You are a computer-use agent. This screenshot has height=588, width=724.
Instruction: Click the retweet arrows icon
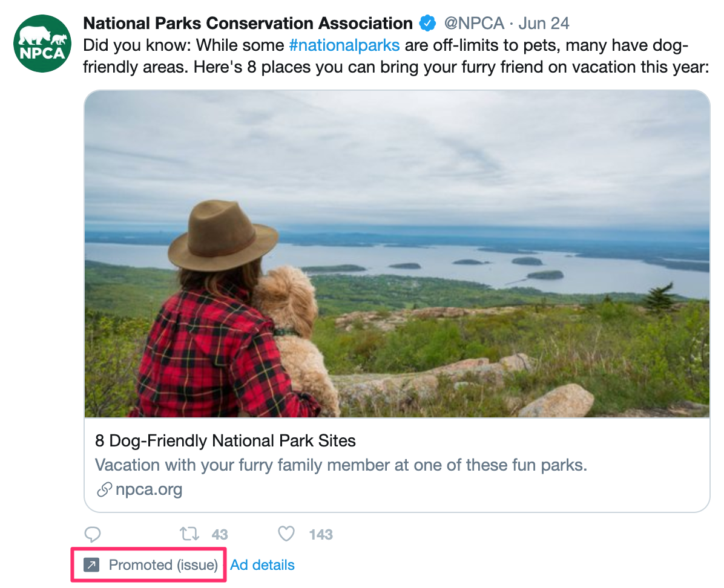[x=189, y=534]
